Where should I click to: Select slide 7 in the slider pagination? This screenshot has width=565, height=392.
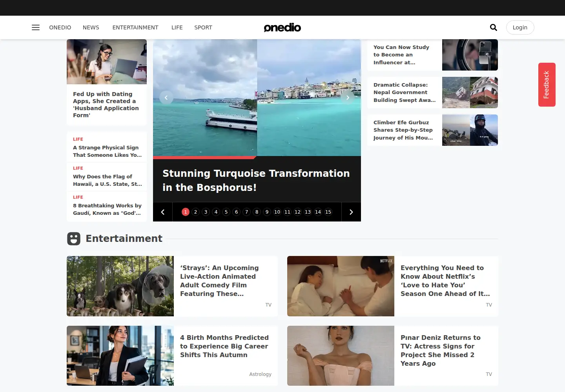[247, 212]
